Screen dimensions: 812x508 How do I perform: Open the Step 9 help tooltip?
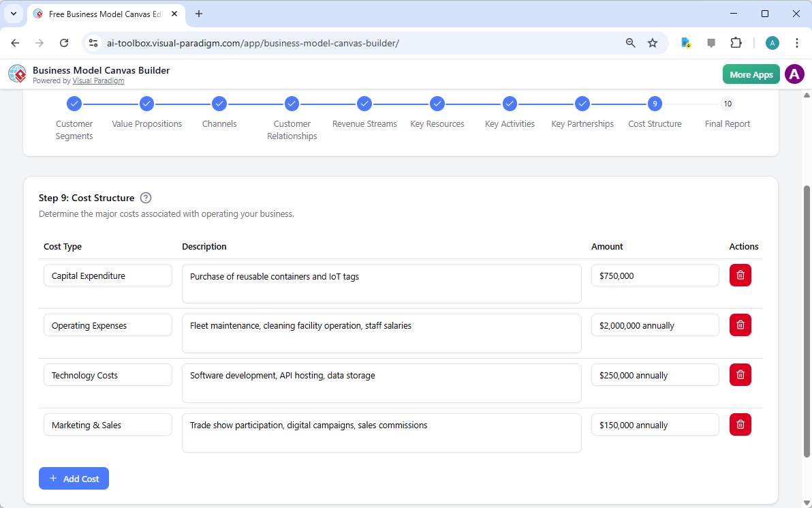[146, 198]
